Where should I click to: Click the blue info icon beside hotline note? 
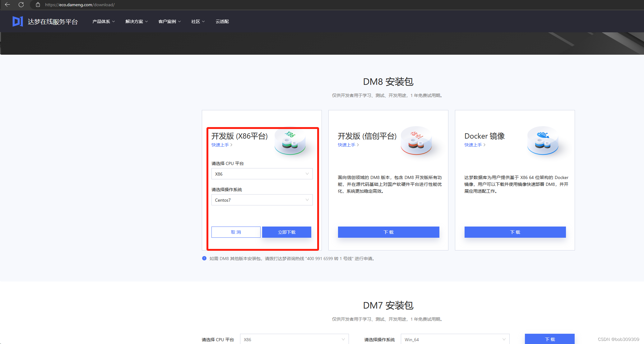click(x=204, y=258)
